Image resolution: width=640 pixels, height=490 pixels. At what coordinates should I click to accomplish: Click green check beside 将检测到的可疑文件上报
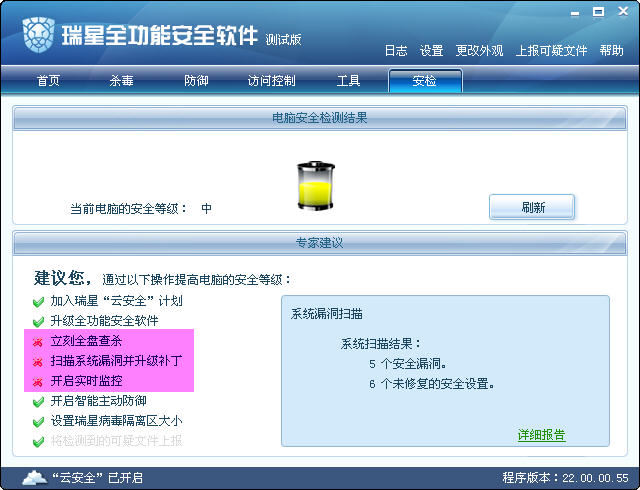pos(38,441)
